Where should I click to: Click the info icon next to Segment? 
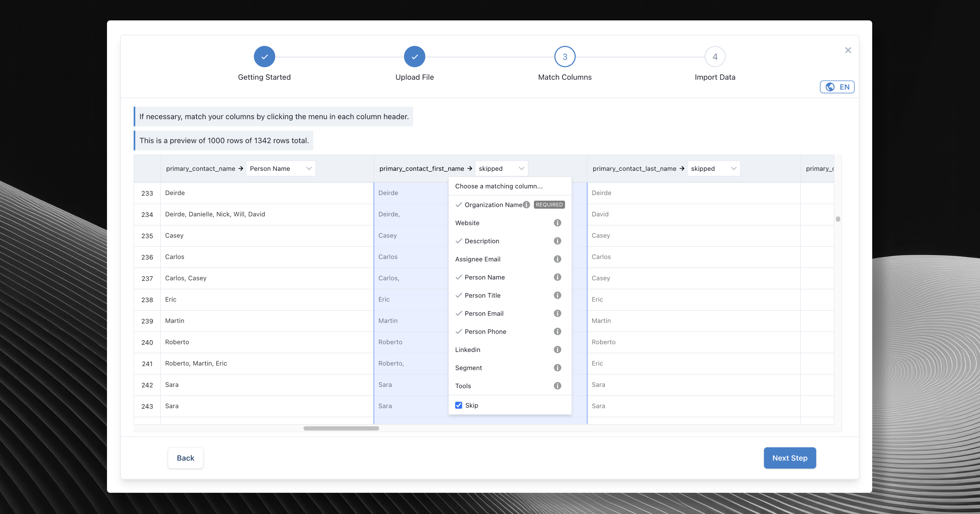point(557,368)
